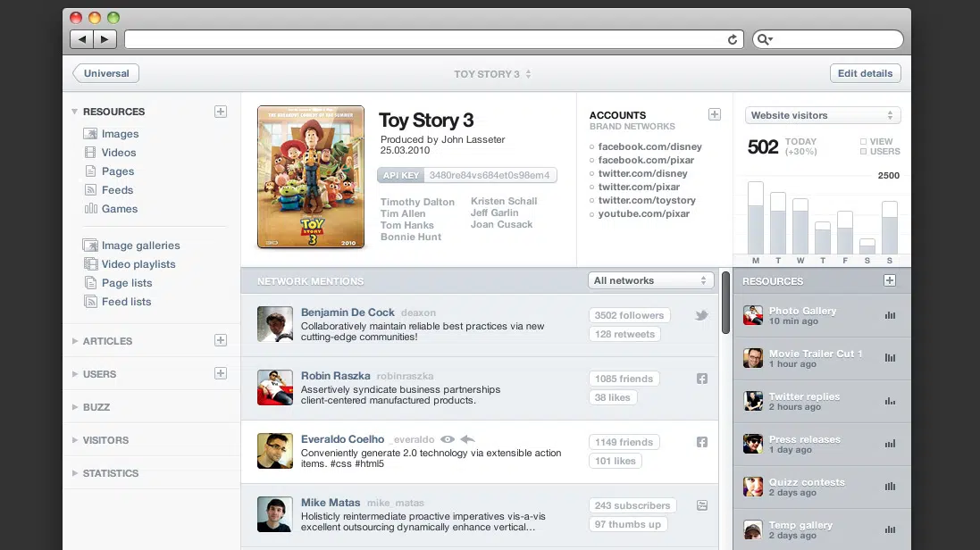Viewport: 980px width, 550px height.
Task: Enable the Users checkbox in visitors chart
Action: coord(863,152)
